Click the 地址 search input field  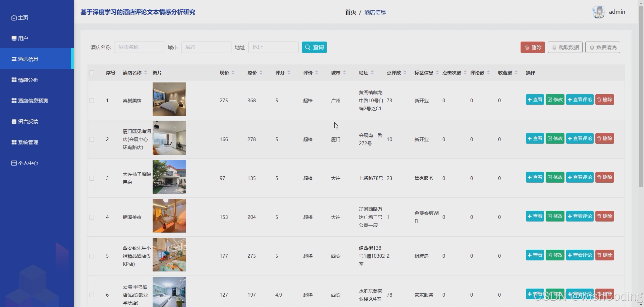(273, 47)
